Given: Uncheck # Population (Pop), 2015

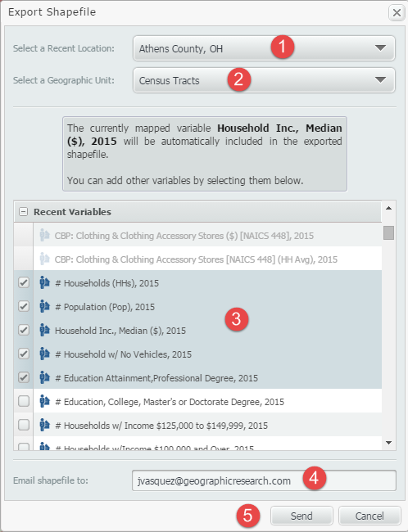Looking at the screenshot, I should point(24,306).
